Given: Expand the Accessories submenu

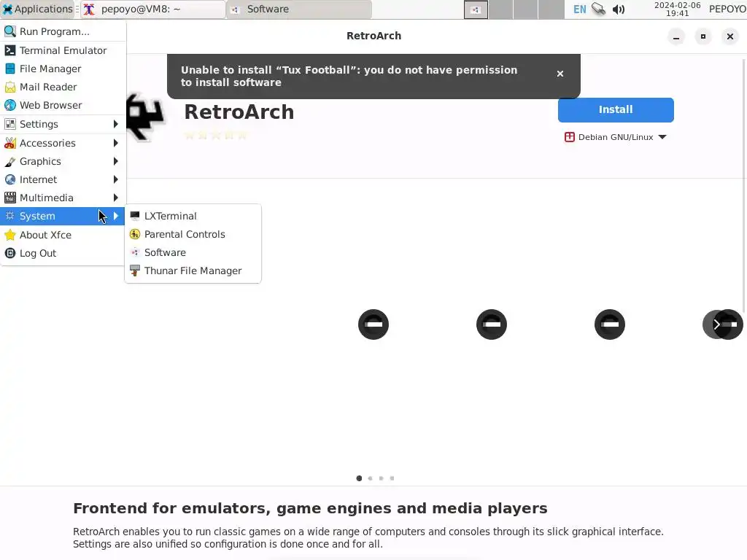Looking at the screenshot, I should click(63, 143).
